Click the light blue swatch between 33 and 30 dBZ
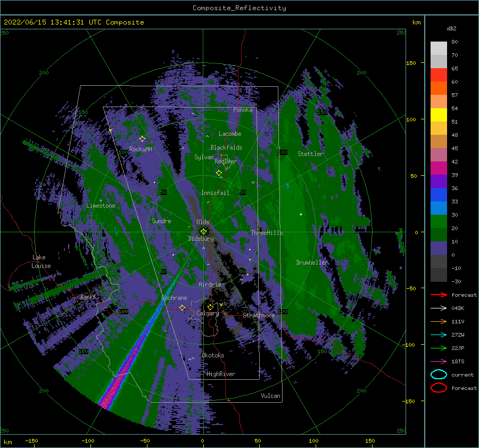This screenshot has height=448, width=479. point(439,208)
